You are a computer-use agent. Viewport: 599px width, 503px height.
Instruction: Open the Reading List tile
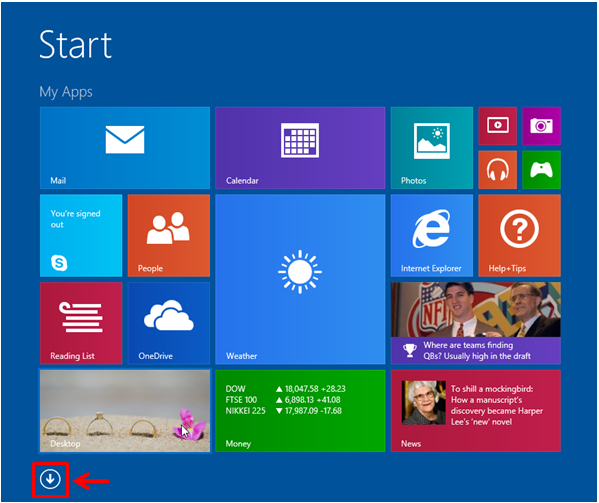tap(81, 323)
